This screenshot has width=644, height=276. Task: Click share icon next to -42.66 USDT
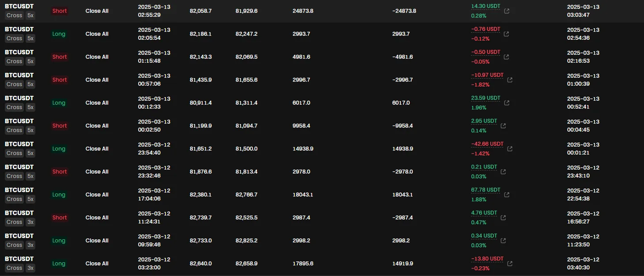click(x=510, y=149)
